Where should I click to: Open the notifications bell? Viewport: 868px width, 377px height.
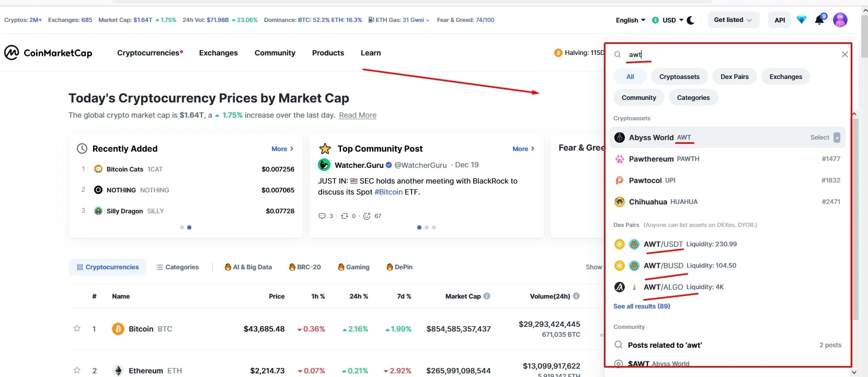(819, 20)
